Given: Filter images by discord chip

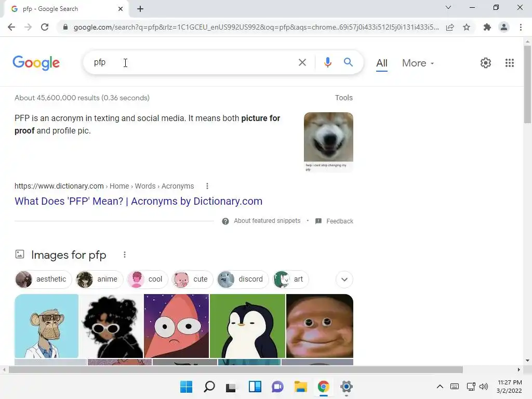Looking at the screenshot, I should (x=242, y=279).
